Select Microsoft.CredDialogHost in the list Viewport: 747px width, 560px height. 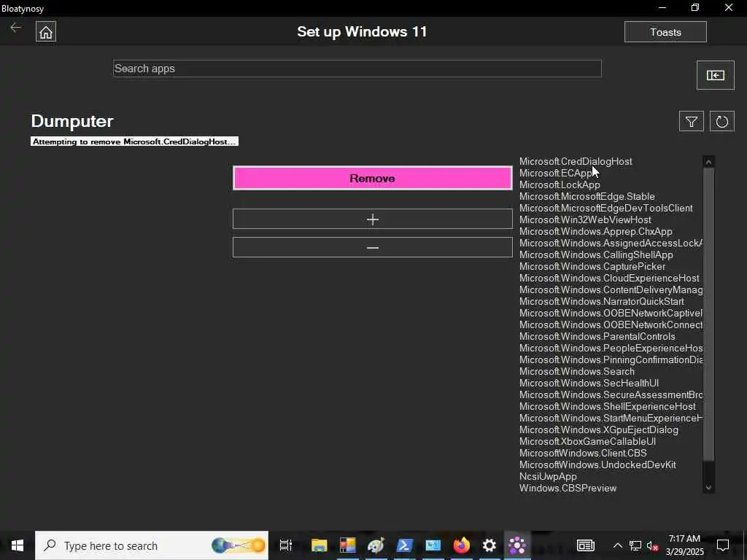[x=576, y=161]
